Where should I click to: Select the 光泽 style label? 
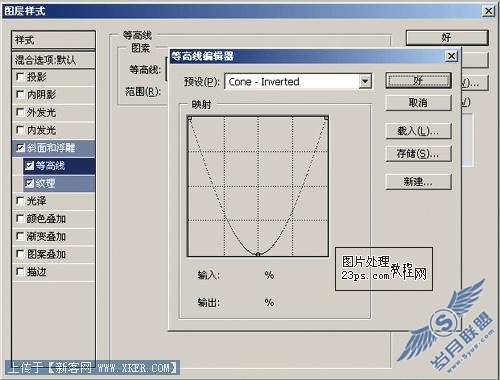(36, 201)
